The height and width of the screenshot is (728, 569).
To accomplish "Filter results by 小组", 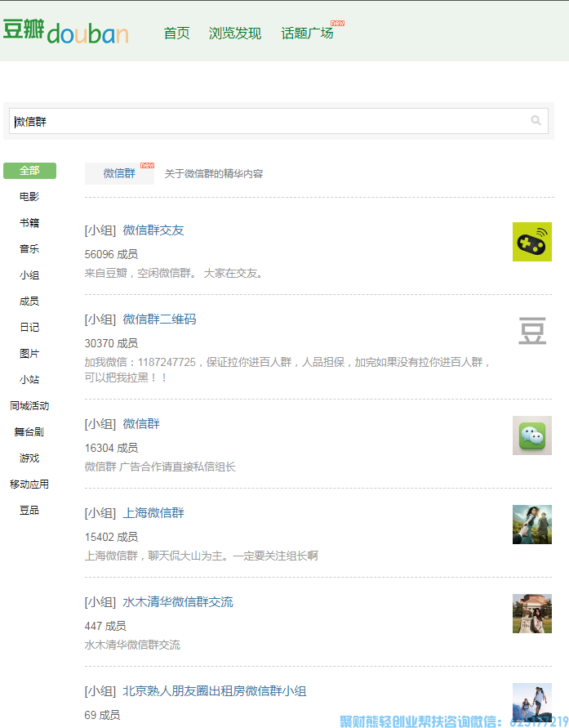I will 29,275.
